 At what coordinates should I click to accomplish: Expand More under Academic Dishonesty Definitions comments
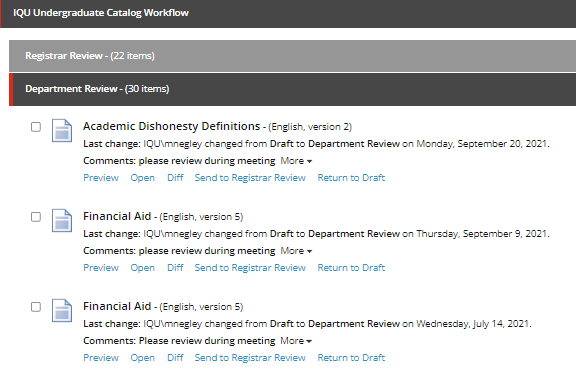pyautogui.click(x=296, y=161)
